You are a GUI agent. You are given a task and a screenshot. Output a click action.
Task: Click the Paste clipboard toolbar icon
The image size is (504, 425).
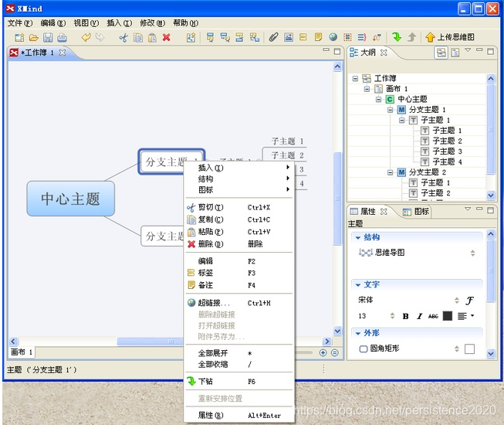coord(152,38)
